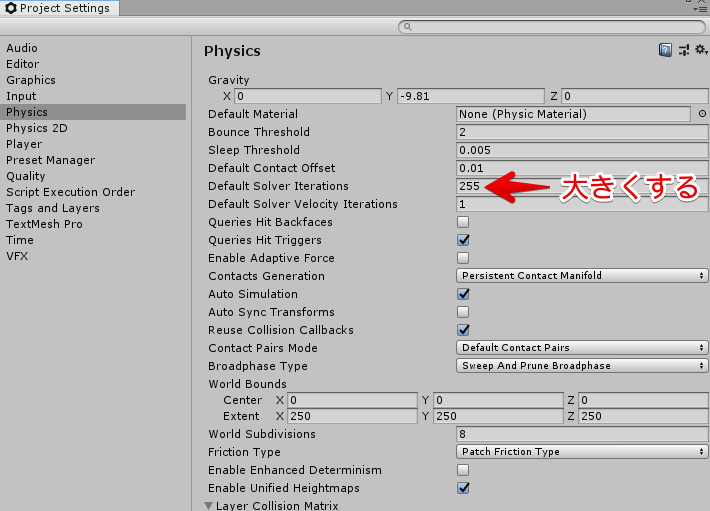Viewport: 710px width, 511px height.
Task: Click the Gravity Z input field
Action: (x=635, y=96)
